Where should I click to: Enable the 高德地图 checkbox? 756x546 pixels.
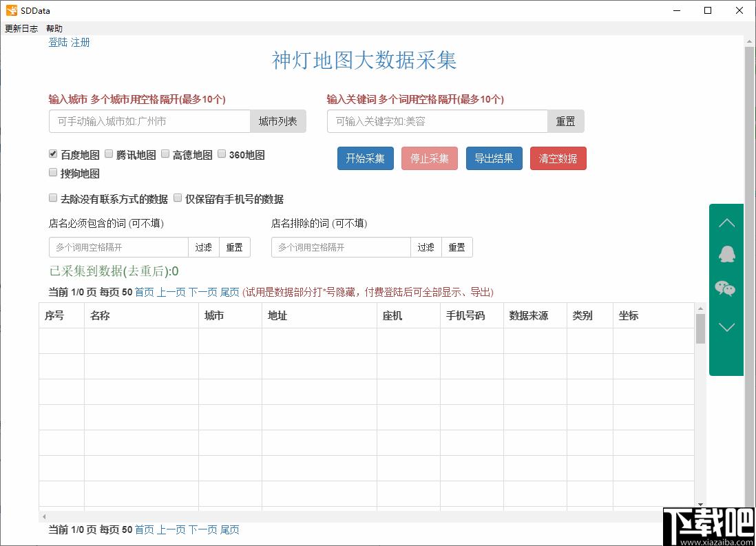[165, 154]
